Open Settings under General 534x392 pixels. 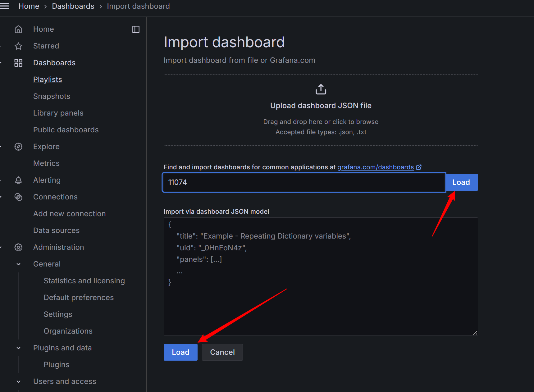(58, 314)
